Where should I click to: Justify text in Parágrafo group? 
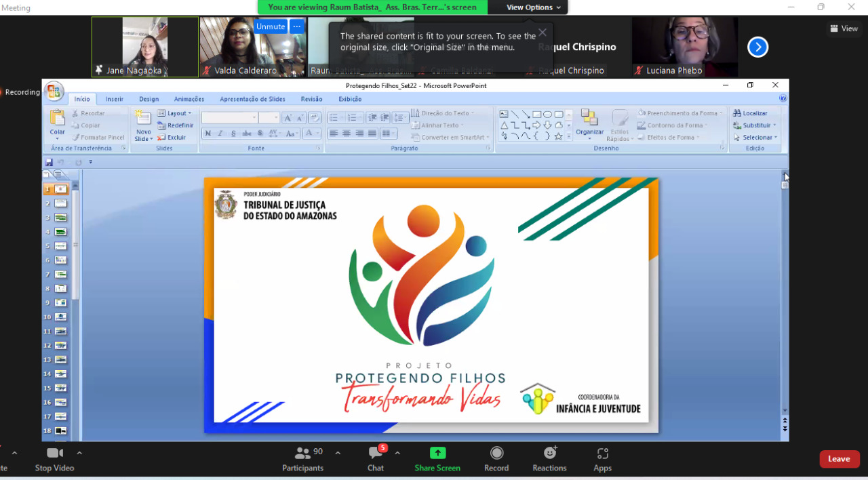pyautogui.click(x=372, y=134)
